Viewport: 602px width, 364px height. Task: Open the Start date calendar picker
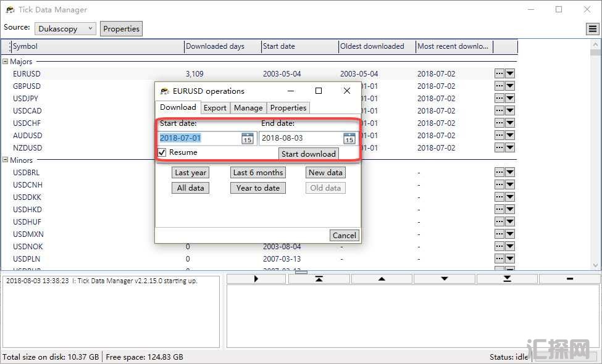(x=247, y=138)
